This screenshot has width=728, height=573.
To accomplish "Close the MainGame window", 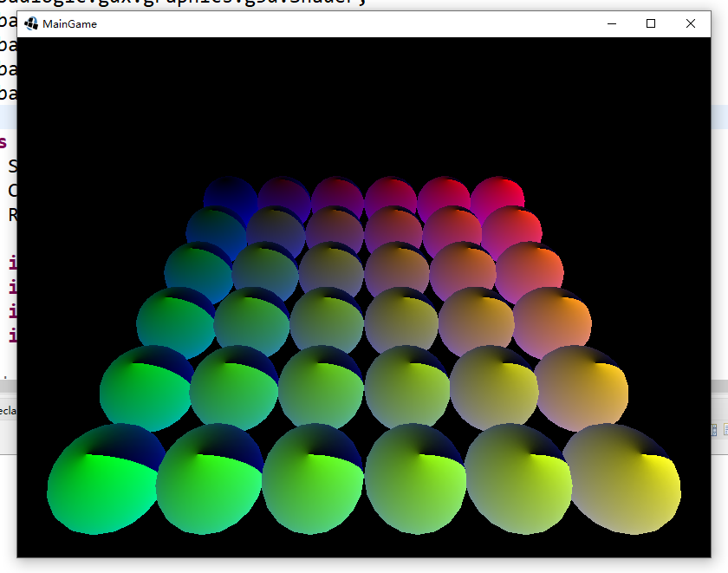I will pyautogui.click(x=691, y=23).
